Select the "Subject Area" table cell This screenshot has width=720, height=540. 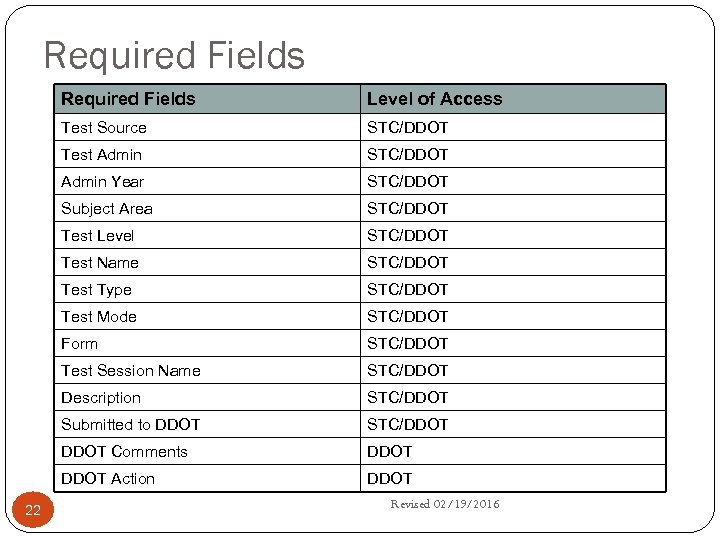click(x=107, y=209)
